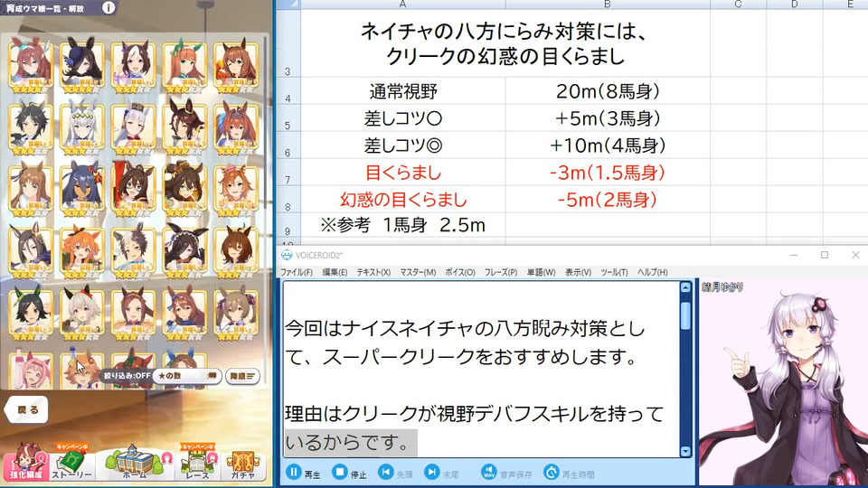Open the フレーズ(P) menu
The image size is (868, 488).
click(501, 272)
